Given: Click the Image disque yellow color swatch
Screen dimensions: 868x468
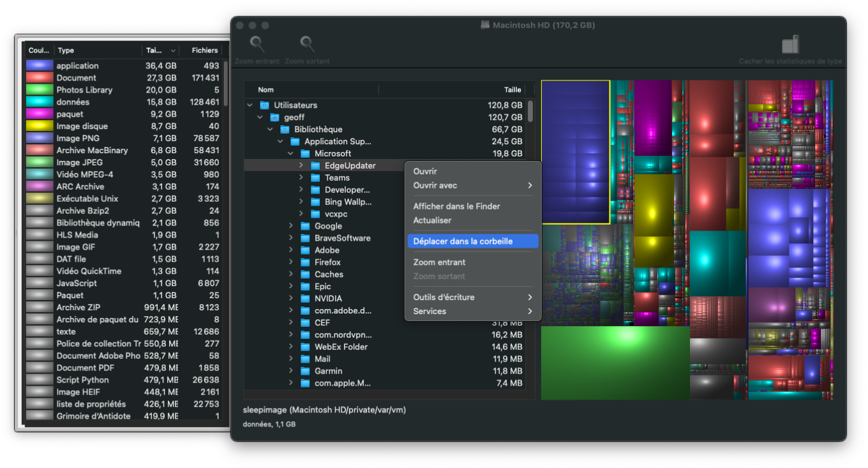Looking at the screenshot, I should click(39, 126).
